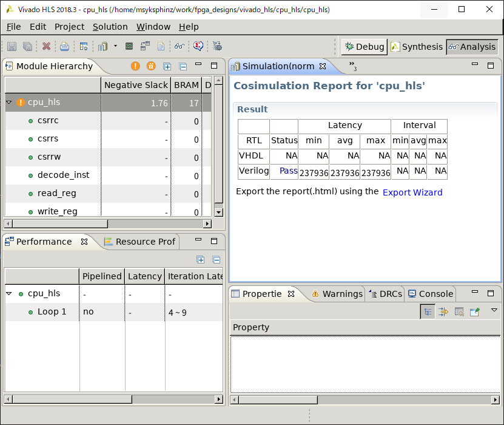
Task: Switch to the Analysis perspective
Action: click(472, 47)
